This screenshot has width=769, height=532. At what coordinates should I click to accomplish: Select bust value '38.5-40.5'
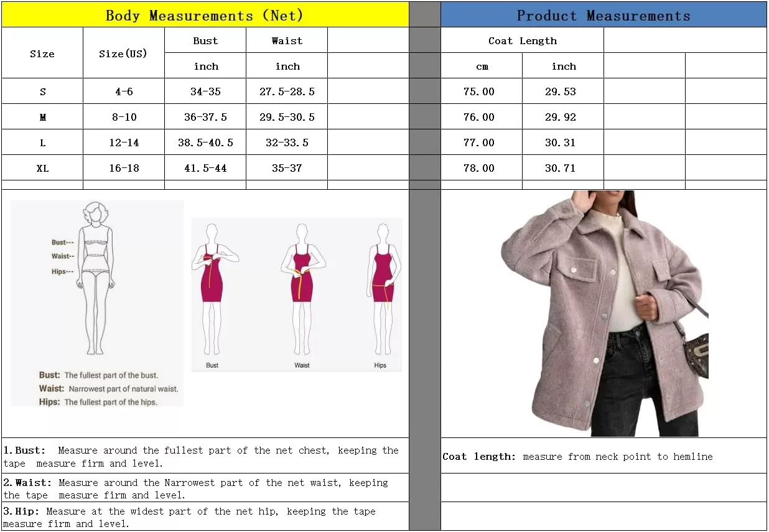[205, 142]
